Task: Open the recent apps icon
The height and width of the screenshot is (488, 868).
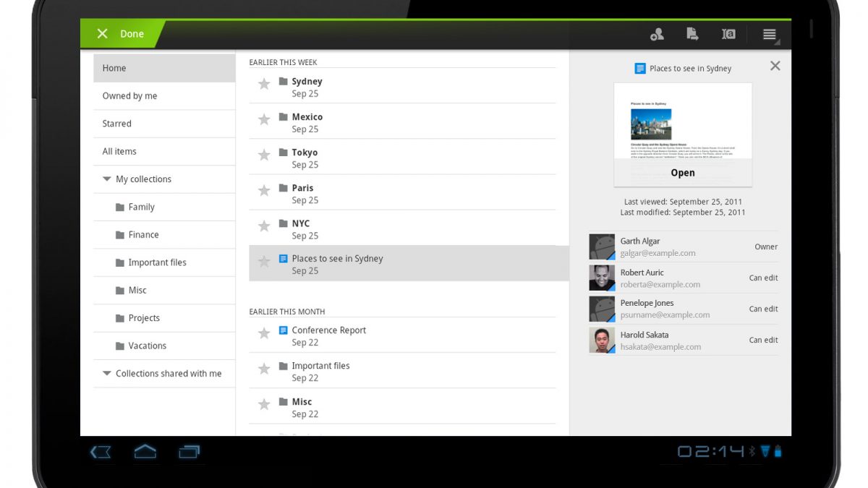Action: point(189,452)
